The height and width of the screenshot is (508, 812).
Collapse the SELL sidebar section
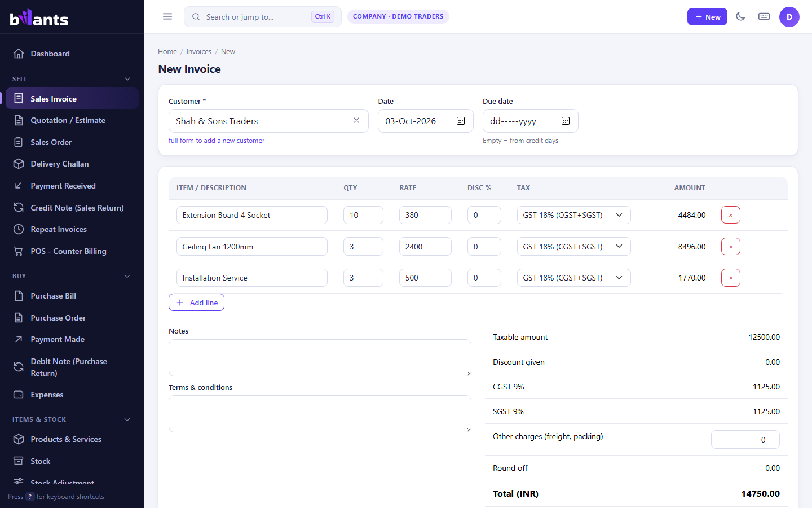pyautogui.click(x=72, y=79)
